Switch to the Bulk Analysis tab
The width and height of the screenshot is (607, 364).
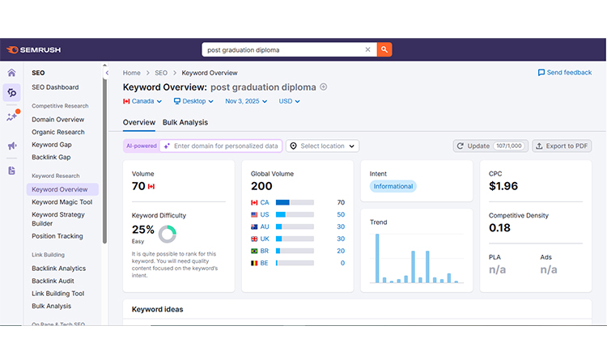pos(185,122)
